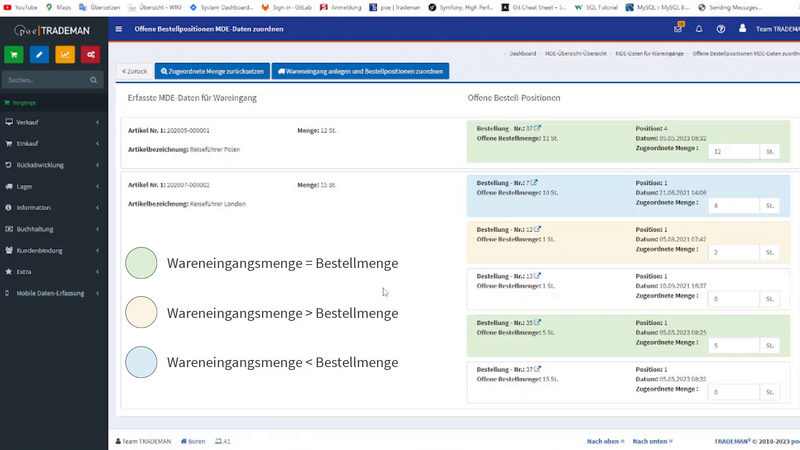Click Artikelbezeichnung text Reiseführer London
The image size is (800, 450).
pos(218,204)
